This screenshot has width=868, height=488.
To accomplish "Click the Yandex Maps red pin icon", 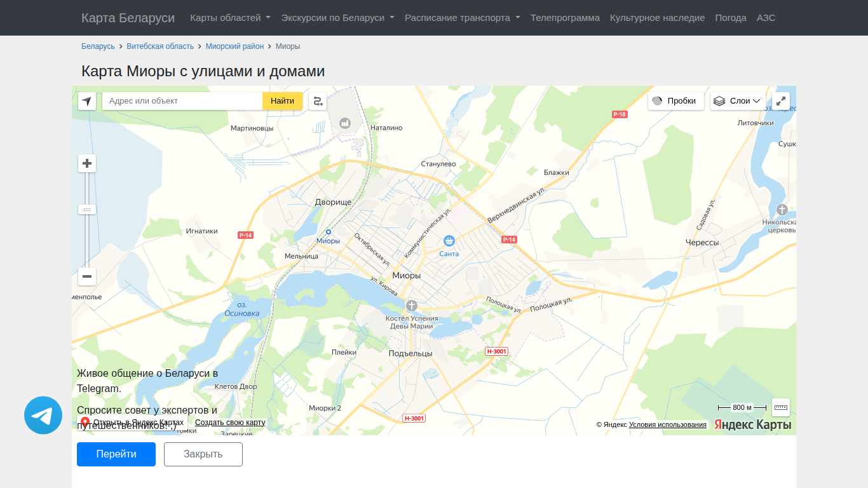I will (x=85, y=423).
